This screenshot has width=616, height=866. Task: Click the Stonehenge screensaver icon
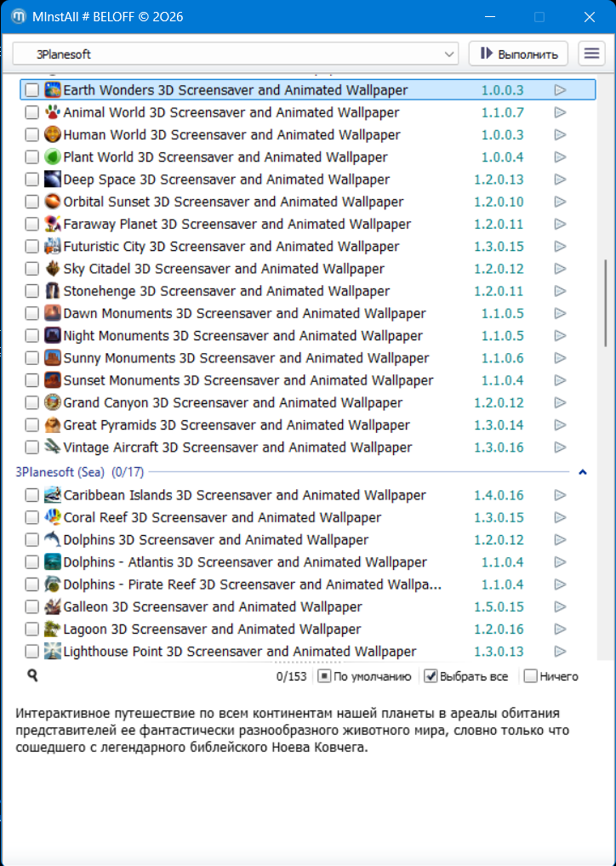point(53,291)
